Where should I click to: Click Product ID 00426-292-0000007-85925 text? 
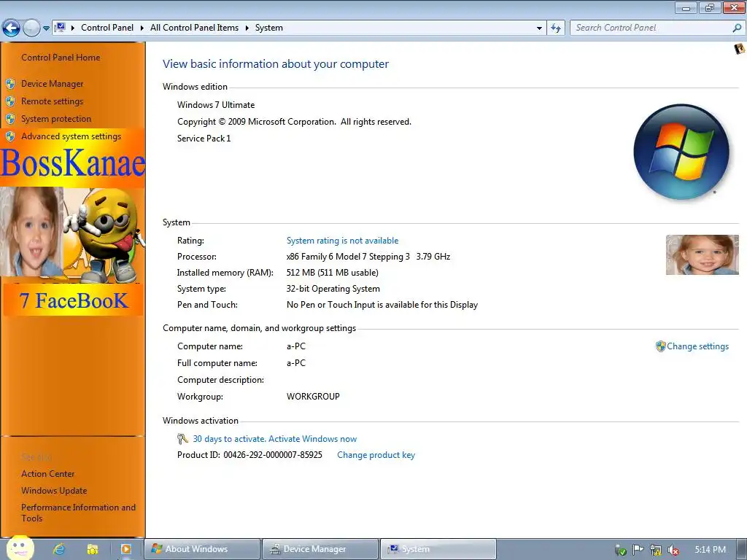(x=249, y=455)
